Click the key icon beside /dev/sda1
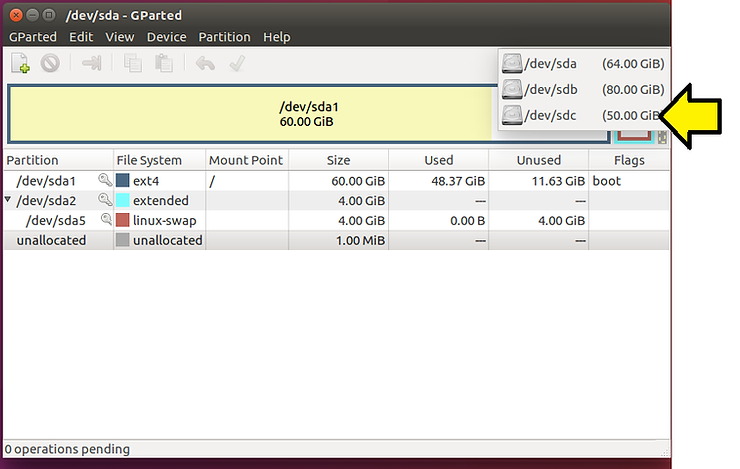The image size is (740, 469). click(104, 180)
